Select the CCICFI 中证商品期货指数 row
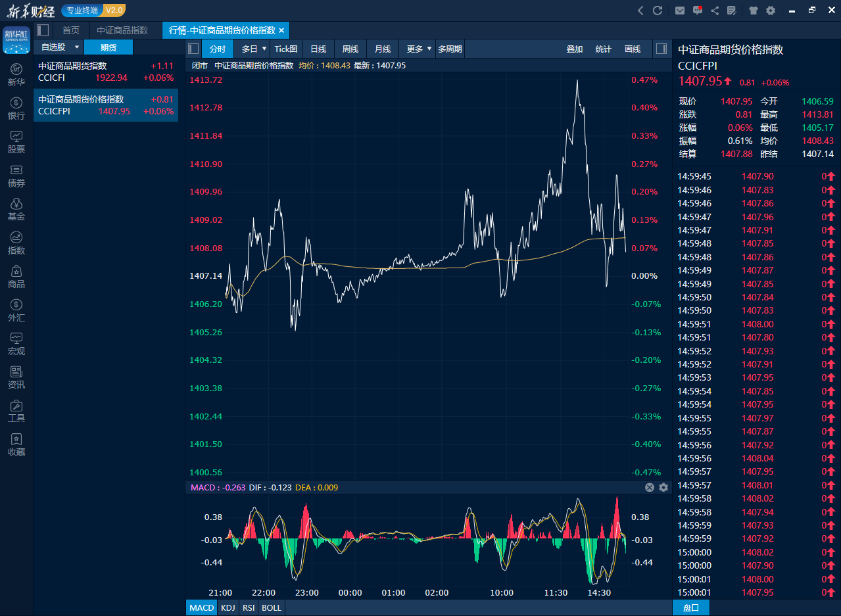Screen dimensions: 841x616 tap(106, 72)
